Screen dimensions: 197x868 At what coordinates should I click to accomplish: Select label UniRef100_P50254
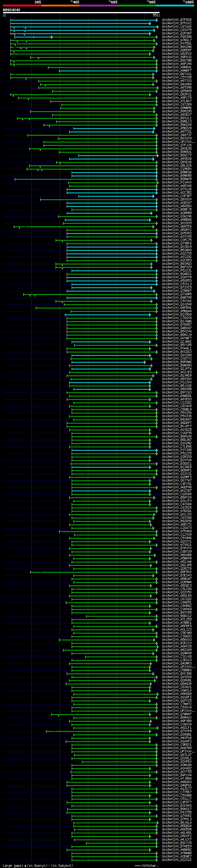pos(177,413)
